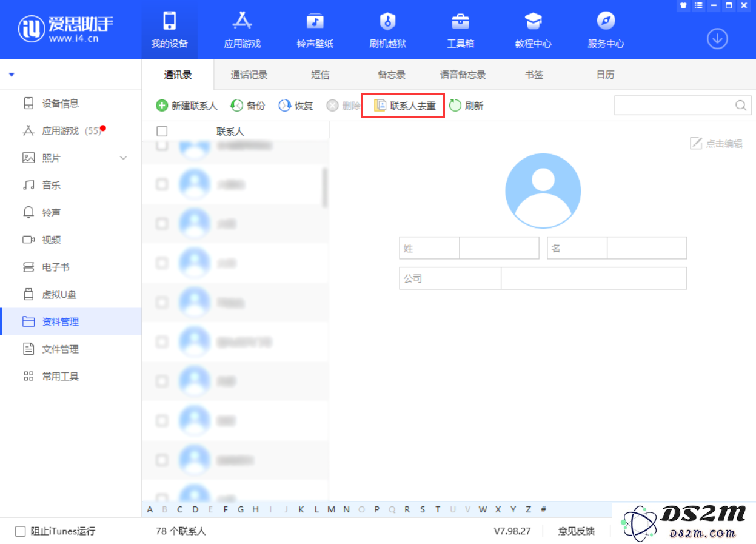Tick the select-all 联系人 checkbox
Viewport: 756px width, 544px height.
pyautogui.click(x=162, y=131)
